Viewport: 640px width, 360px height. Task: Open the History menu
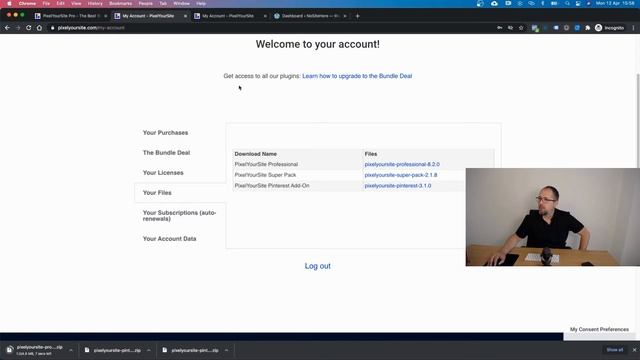tap(95, 3)
